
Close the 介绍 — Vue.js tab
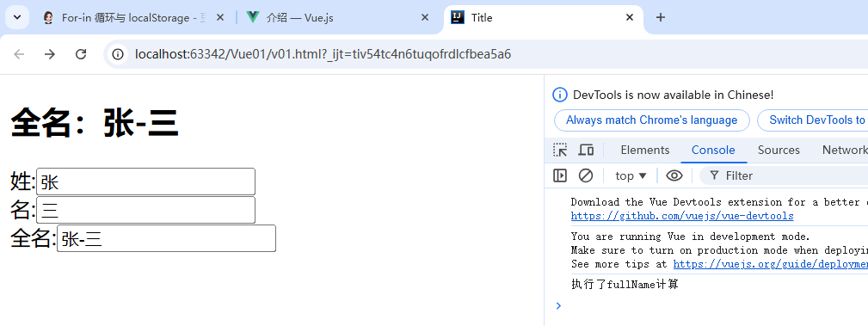[x=425, y=18]
